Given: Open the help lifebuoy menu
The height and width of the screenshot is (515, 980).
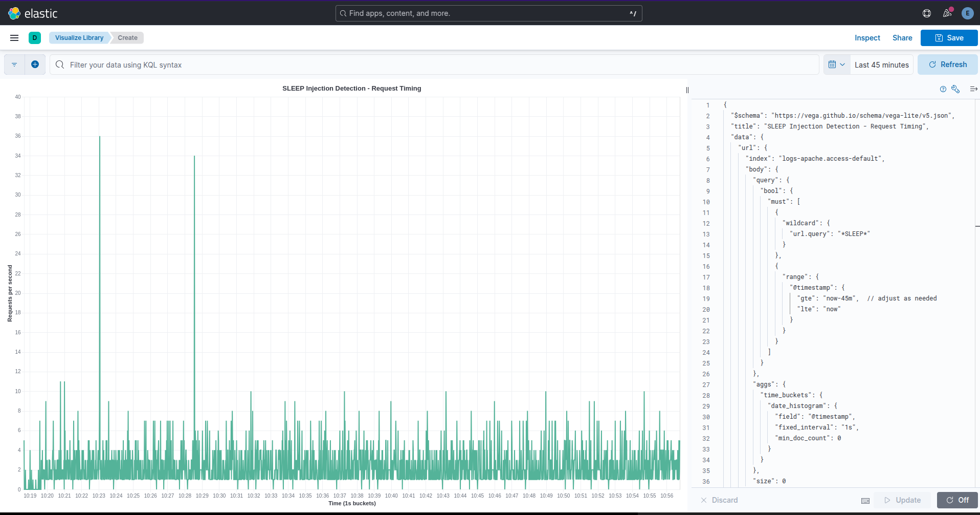Looking at the screenshot, I should coord(926,13).
